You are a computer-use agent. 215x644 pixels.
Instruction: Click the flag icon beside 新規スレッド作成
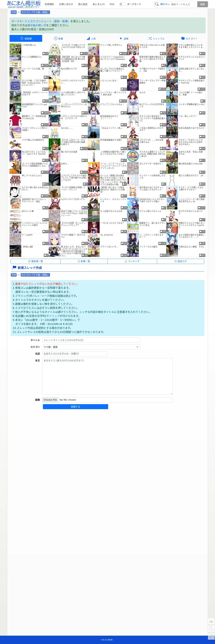(14, 268)
